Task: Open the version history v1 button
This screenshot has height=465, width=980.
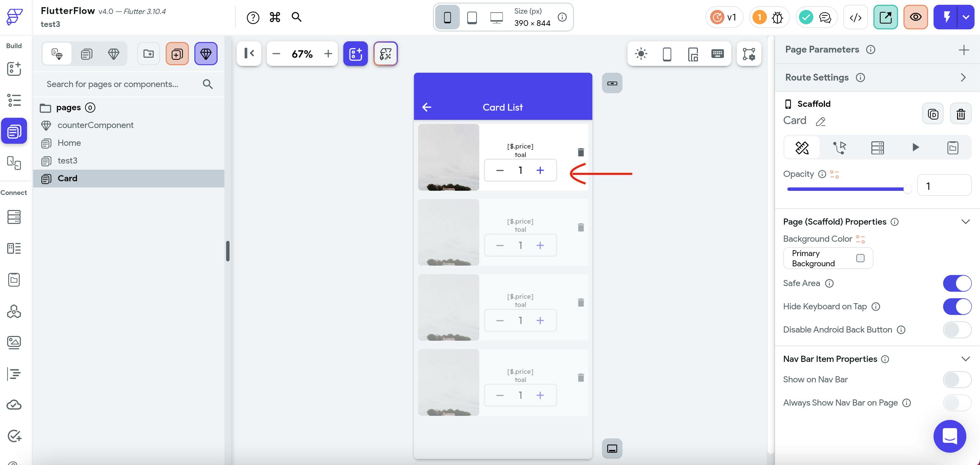Action: (x=724, y=17)
